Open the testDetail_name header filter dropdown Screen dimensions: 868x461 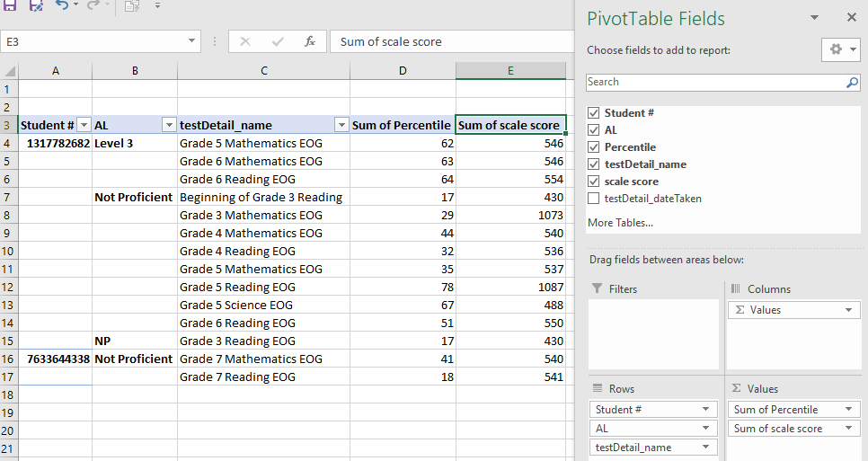point(341,126)
